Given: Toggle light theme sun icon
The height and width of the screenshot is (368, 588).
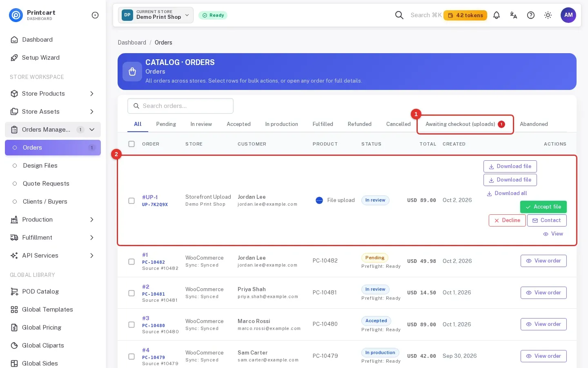Looking at the screenshot, I should click(x=548, y=15).
